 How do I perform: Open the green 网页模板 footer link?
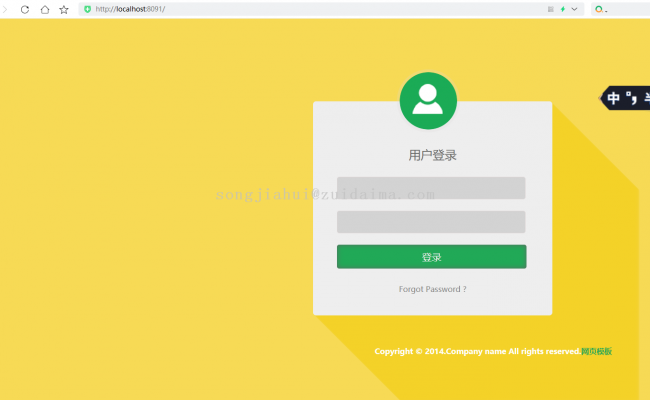[596, 351]
